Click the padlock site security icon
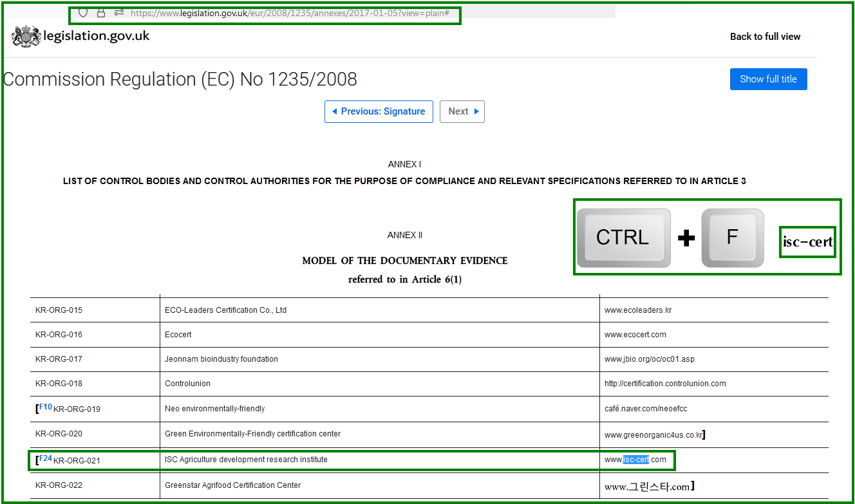Viewport: 855px width, 504px height. [100, 13]
